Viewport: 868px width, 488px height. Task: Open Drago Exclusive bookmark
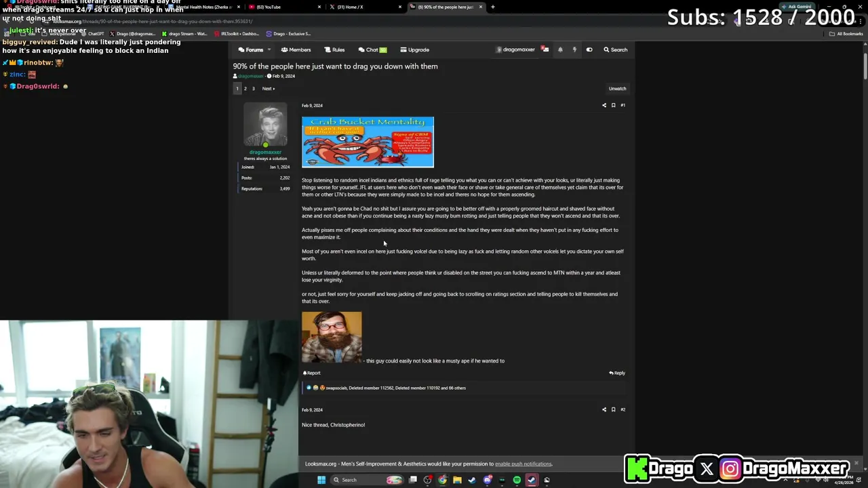pos(289,34)
